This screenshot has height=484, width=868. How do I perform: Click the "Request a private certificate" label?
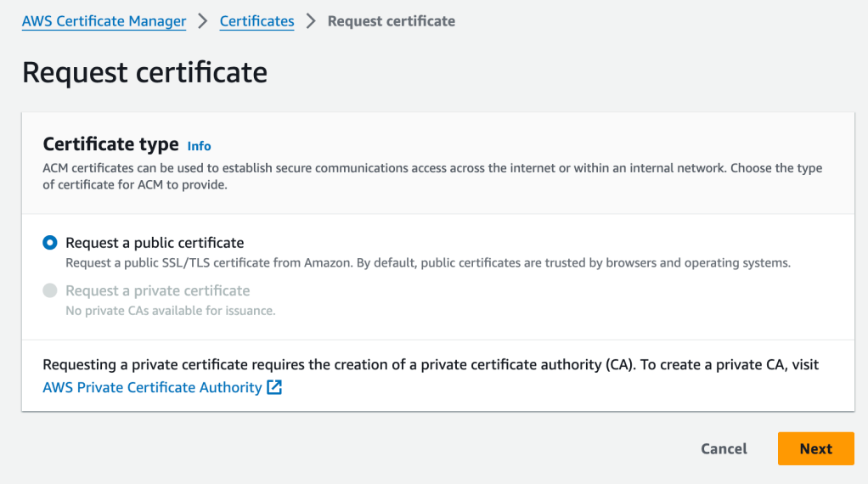(x=157, y=290)
